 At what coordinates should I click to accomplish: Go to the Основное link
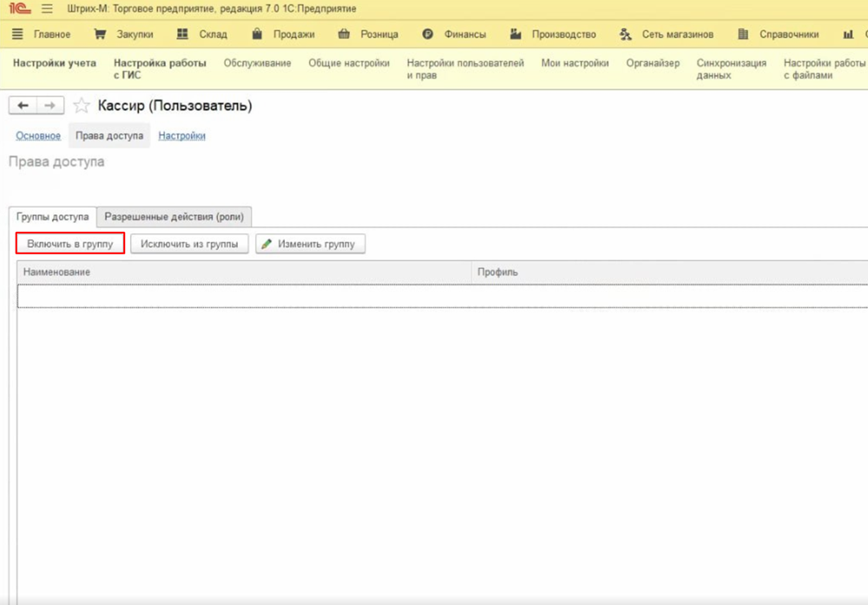[38, 135]
